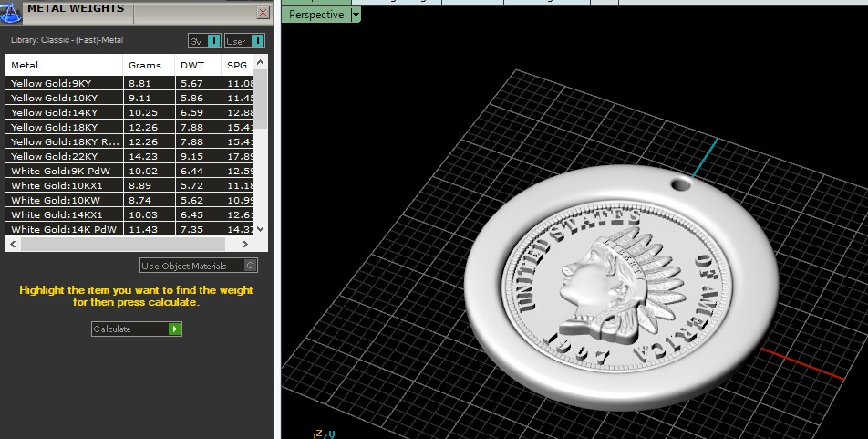Sort by the Grams column header
Viewport: 868px width, 439px height.
(x=149, y=65)
